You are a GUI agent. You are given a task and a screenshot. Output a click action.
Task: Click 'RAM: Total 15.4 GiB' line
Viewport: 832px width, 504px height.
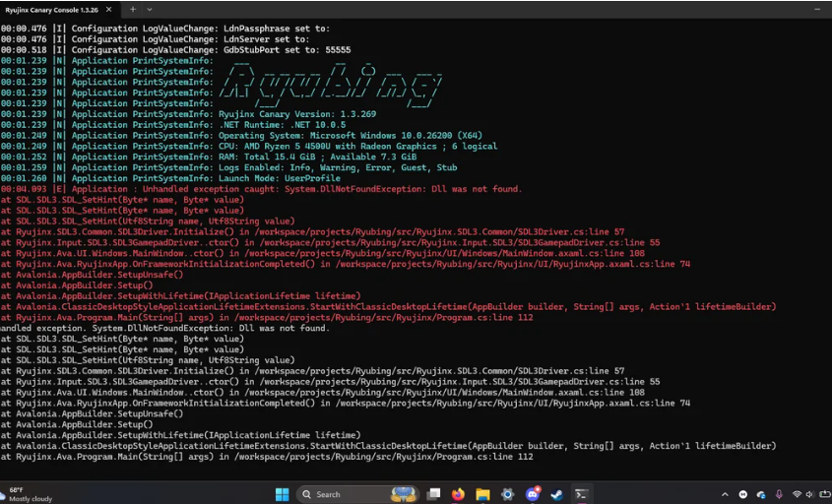[x=209, y=157]
